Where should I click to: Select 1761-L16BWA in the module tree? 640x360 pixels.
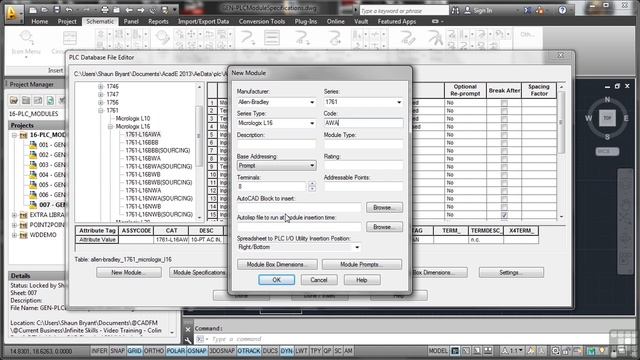[x=143, y=158]
